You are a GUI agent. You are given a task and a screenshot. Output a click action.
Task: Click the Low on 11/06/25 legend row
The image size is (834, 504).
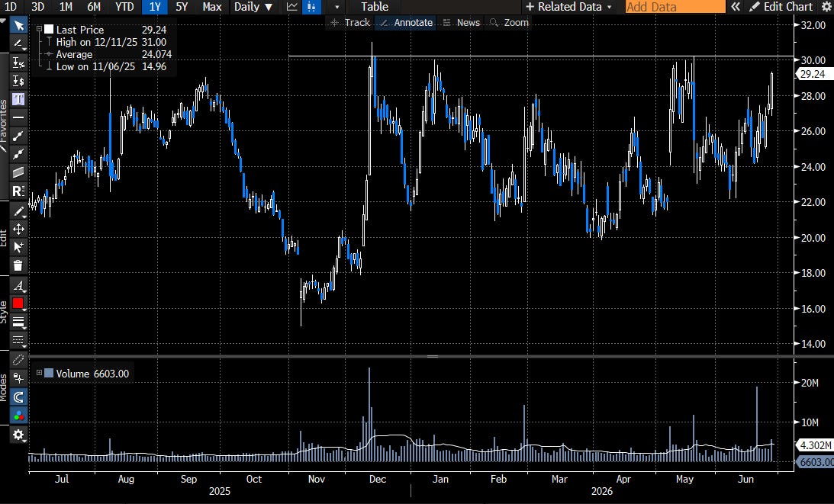tap(106, 66)
